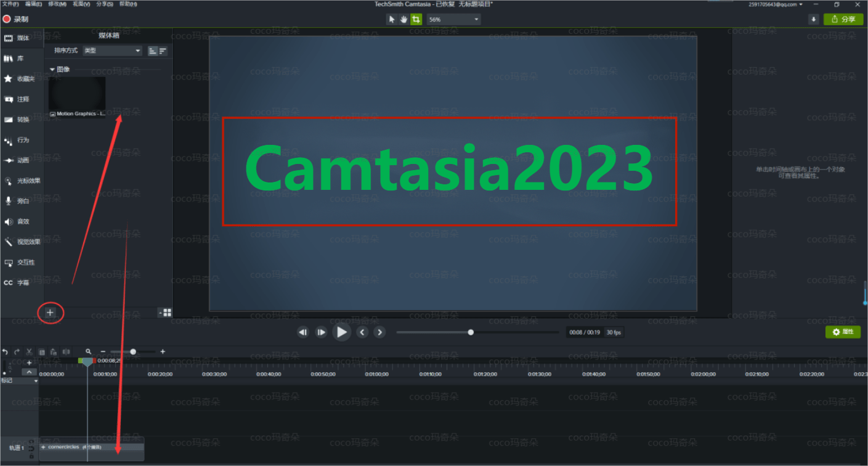The height and width of the screenshot is (466, 868).
Task: Click the green 属性 properties button
Action: click(843, 332)
